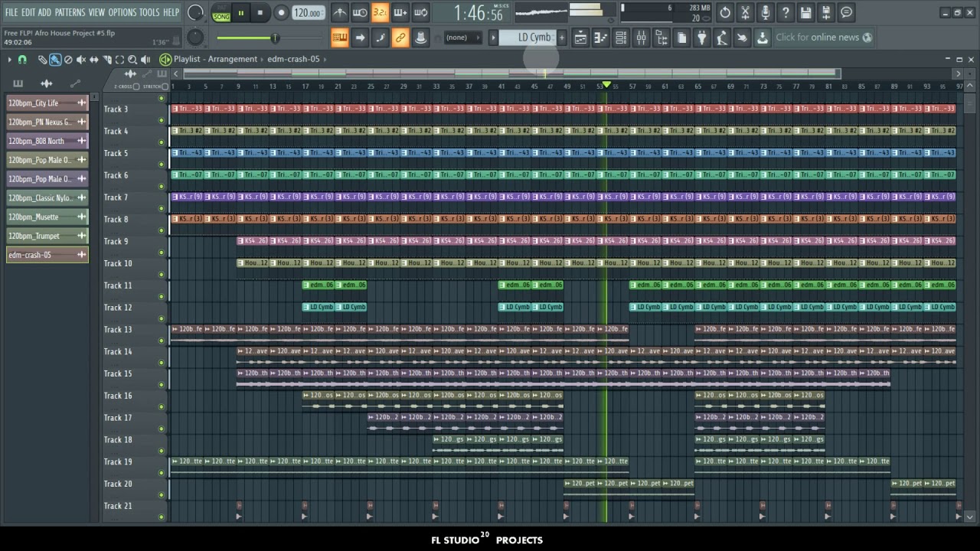Screen dimensions: 980x551
Task: Open the OPTIONS menu
Action: point(122,12)
